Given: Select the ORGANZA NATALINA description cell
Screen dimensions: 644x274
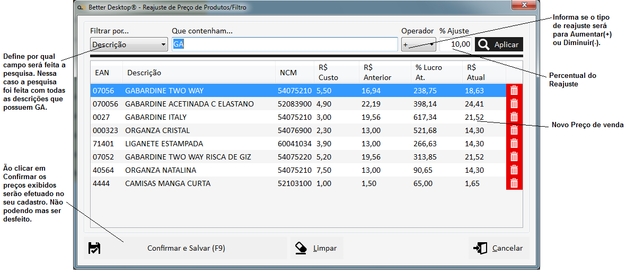Looking at the screenshot, I should click(x=161, y=170).
